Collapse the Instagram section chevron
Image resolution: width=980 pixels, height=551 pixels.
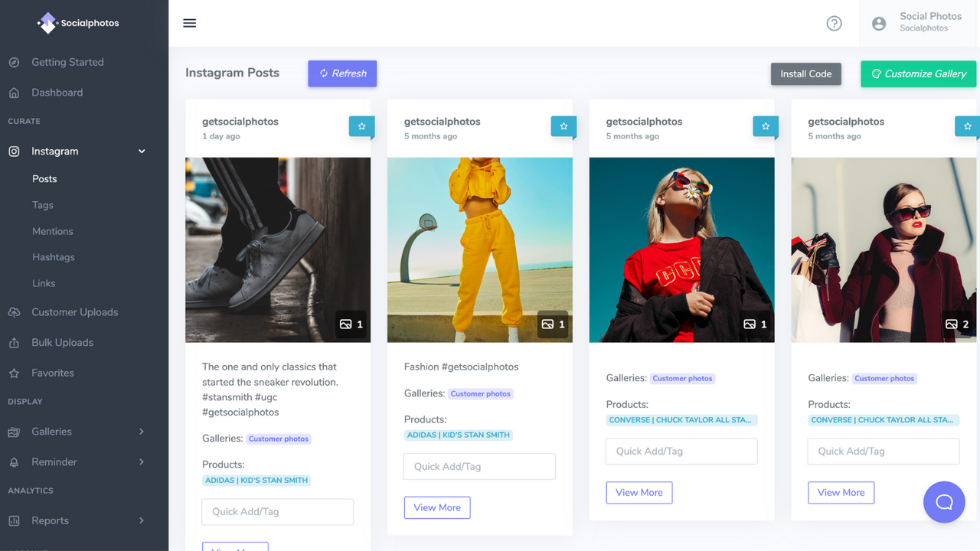(141, 151)
